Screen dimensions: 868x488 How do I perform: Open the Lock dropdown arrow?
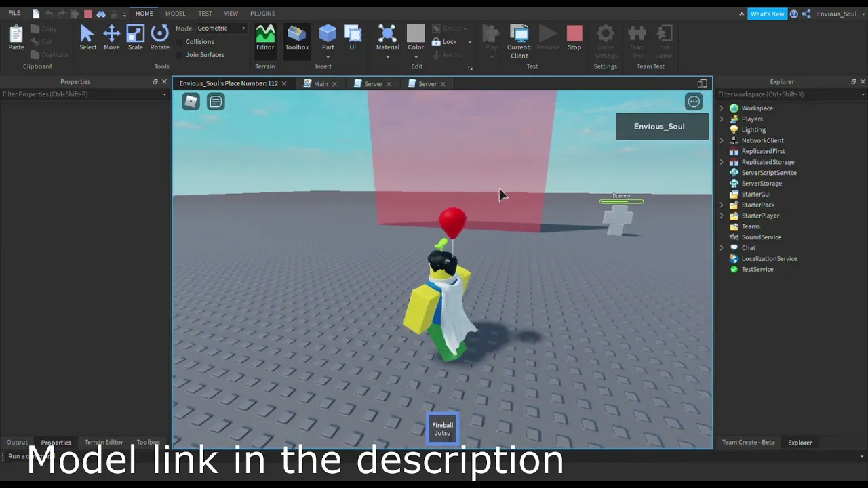[x=469, y=42]
